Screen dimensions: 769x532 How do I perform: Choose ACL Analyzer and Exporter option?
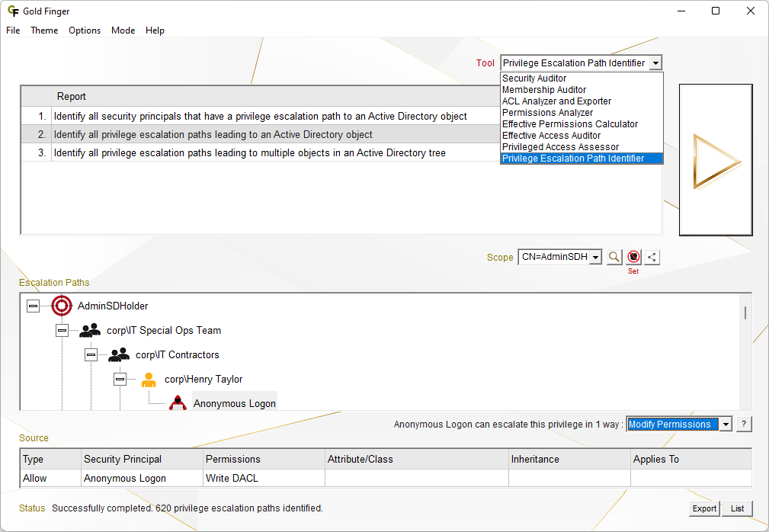pyautogui.click(x=582, y=101)
